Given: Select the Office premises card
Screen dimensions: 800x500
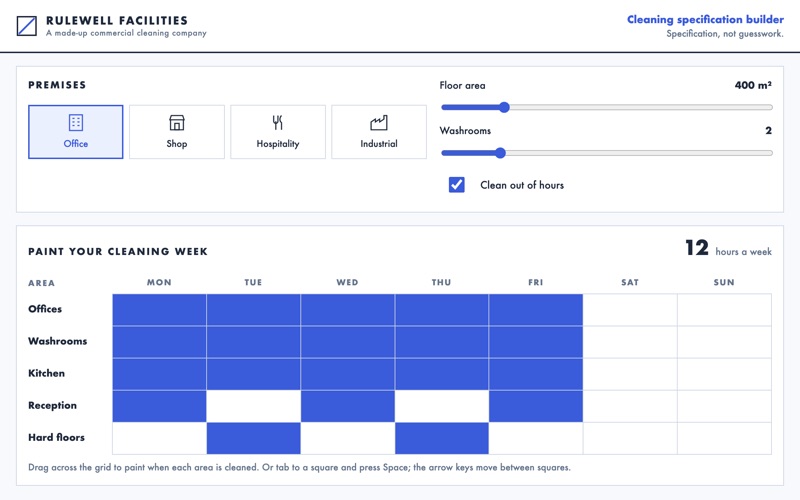Looking at the screenshot, I should click(x=76, y=132).
